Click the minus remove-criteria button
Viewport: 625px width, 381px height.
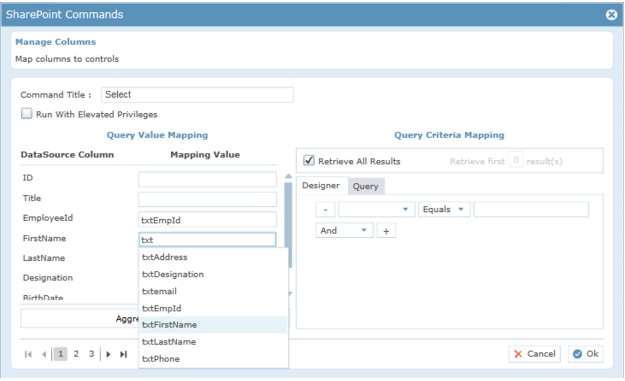click(325, 209)
